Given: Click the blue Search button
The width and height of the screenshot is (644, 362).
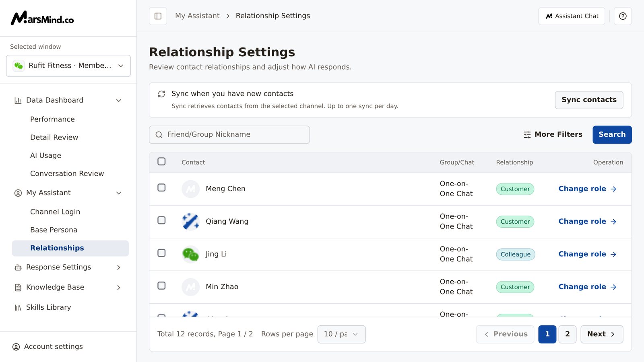Looking at the screenshot, I should point(612,135).
